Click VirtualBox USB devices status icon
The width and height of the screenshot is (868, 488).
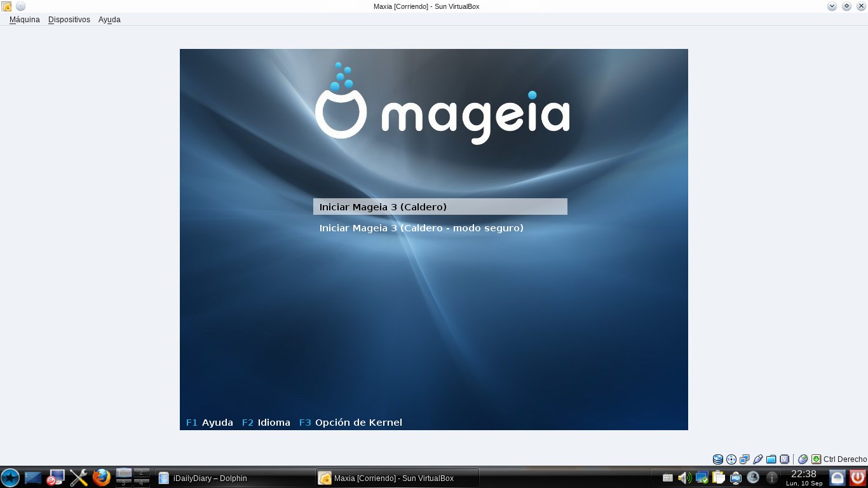[757, 459]
